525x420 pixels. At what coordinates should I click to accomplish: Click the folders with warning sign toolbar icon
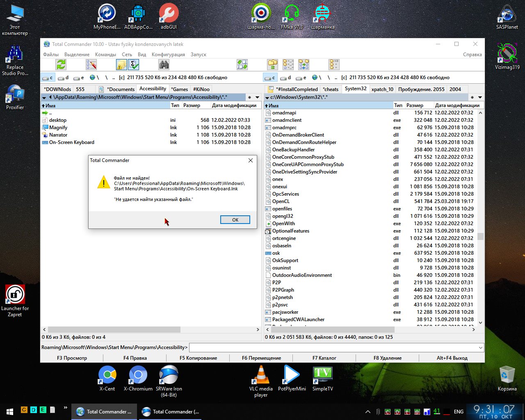[121, 65]
